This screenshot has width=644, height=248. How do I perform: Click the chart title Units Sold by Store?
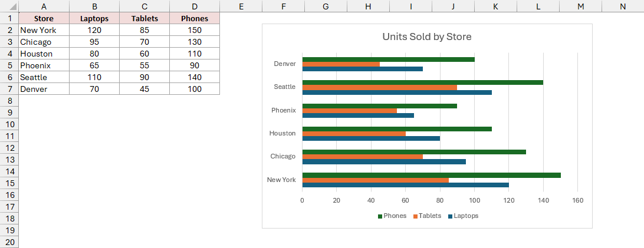click(427, 37)
